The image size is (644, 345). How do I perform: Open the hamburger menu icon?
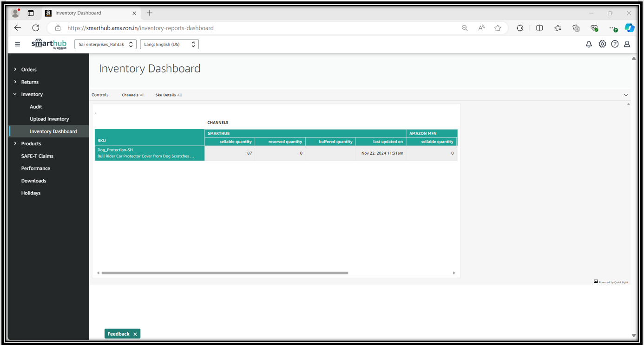[18, 45]
